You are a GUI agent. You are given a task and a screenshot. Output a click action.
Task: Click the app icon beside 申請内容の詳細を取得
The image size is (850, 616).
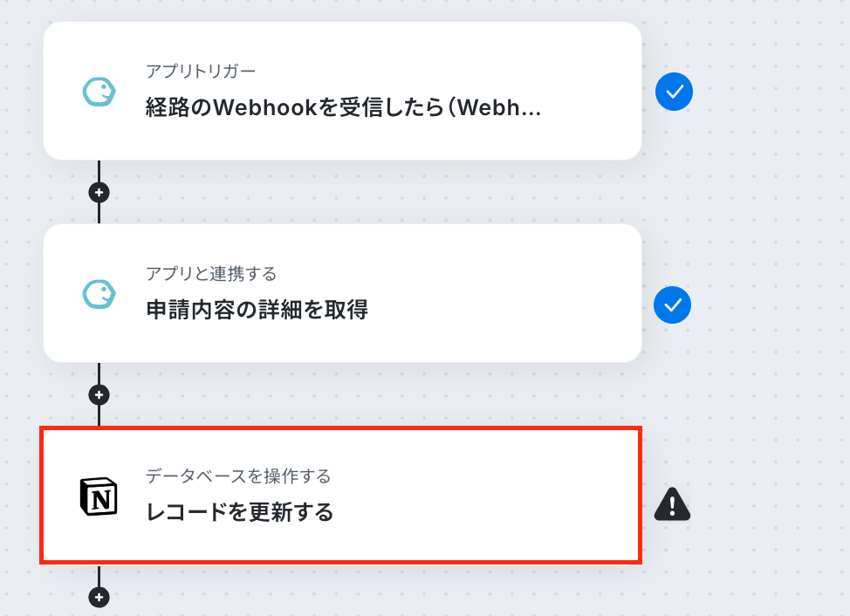pyautogui.click(x=99, y=294)
